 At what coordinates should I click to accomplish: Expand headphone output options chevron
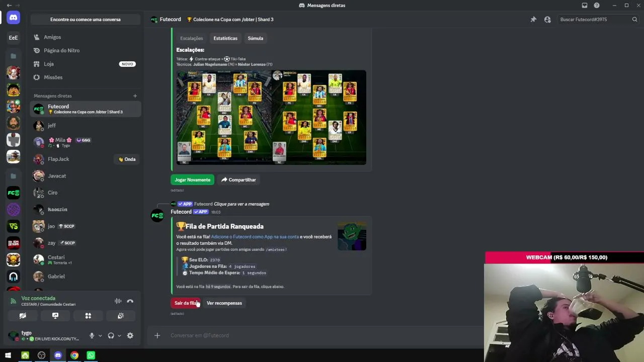[119, 336]
